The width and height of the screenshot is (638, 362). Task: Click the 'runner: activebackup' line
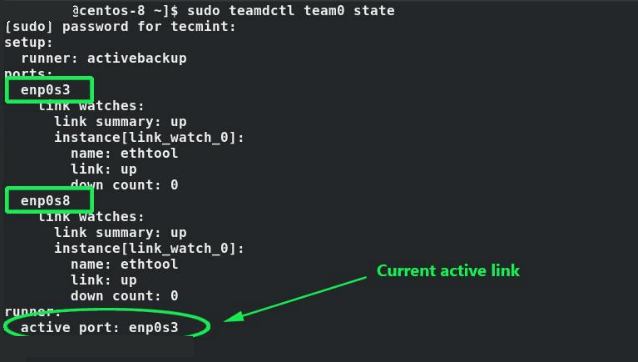tap(104, 58)
